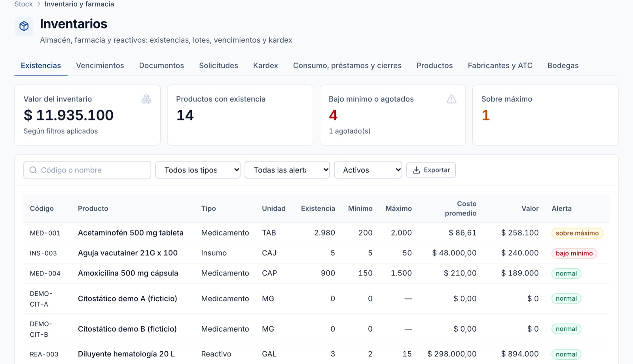Viewport: 633px width, 364px height.
Task: Click the REA-003 code cell
Action: (x=44, y=354)
